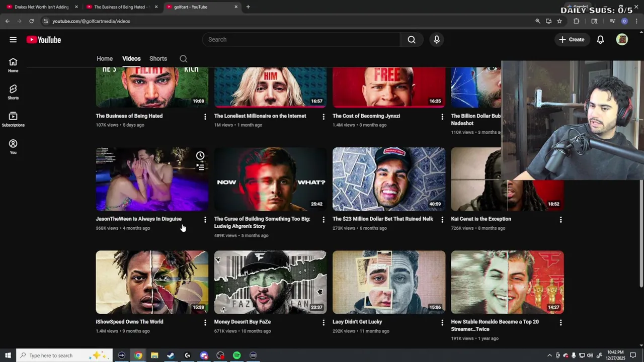Select the channel Videos tab
The height and width of the screenshot is (362, 644).
(131, 59)
